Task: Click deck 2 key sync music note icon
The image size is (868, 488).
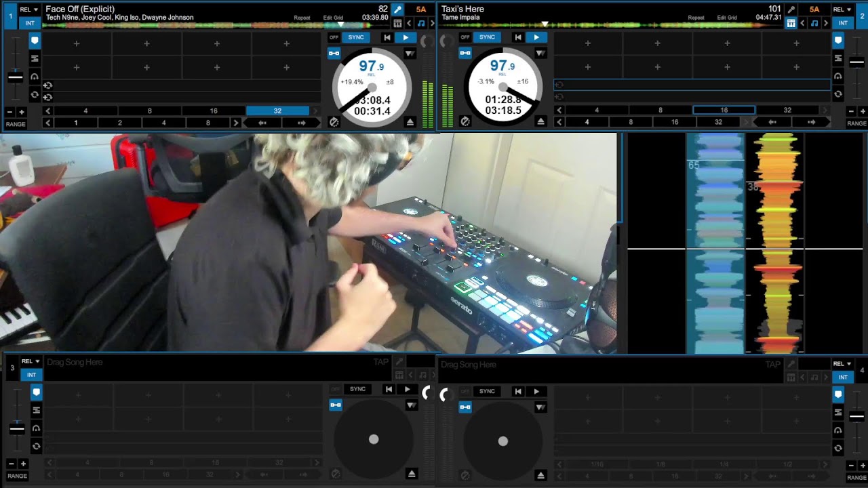Action: pos(814,24)
